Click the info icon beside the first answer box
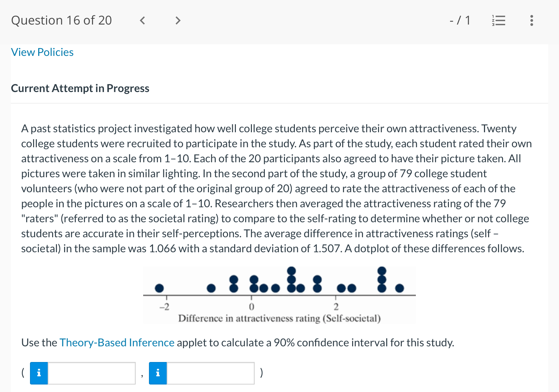Viewport: 559px width, 392px height. [39, 373]
